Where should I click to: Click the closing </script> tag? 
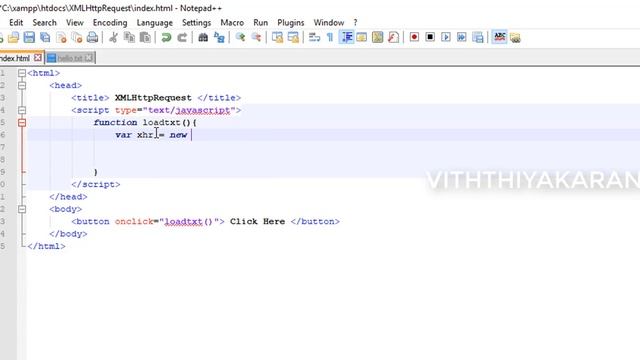pos(96,184)
